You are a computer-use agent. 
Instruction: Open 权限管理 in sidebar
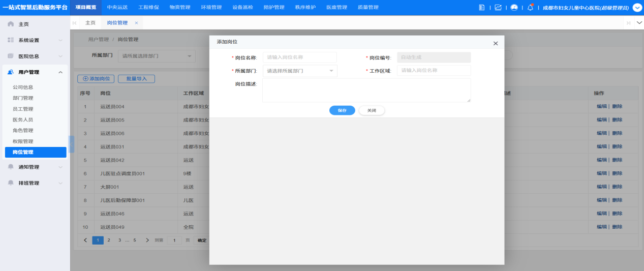click(x=23, y=141)
